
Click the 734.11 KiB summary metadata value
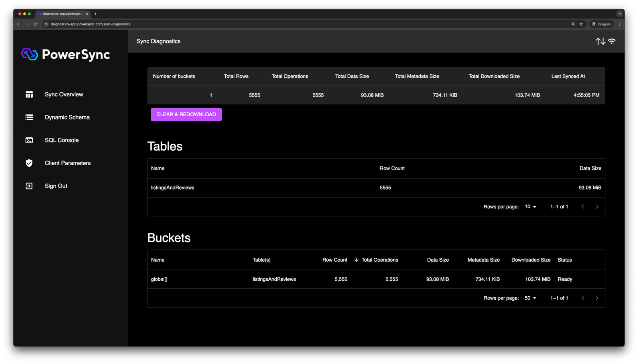[445, 95]
